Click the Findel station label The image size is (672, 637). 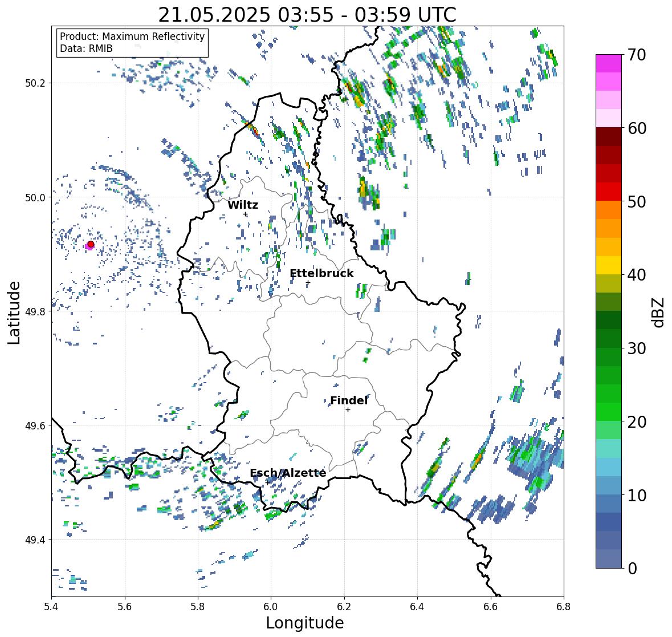(x=349, y=400)
